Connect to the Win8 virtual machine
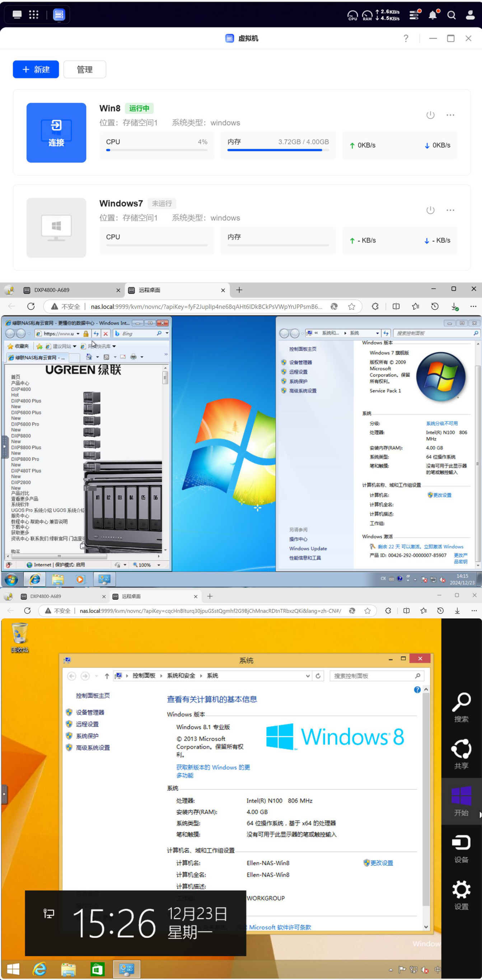 (56, 133)
